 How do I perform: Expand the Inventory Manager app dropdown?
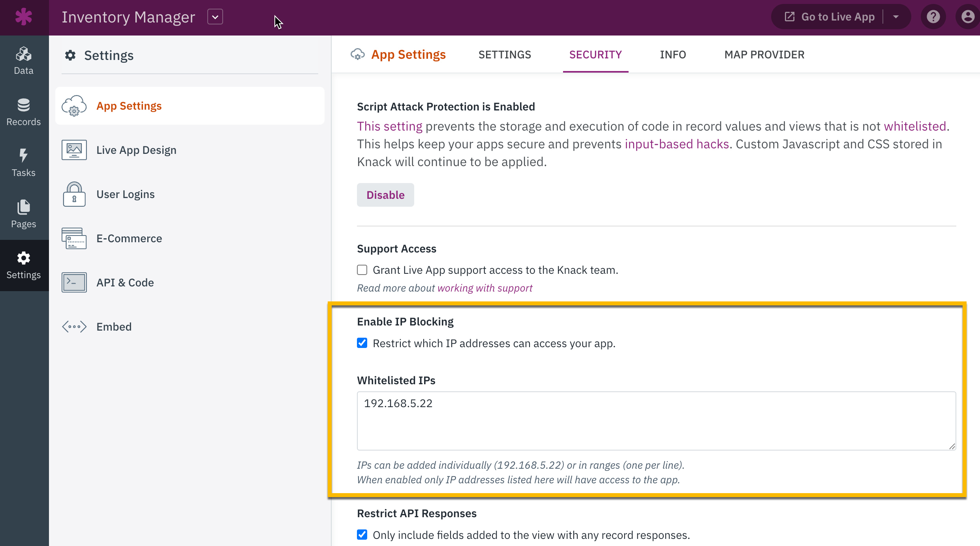click(215, 17)
